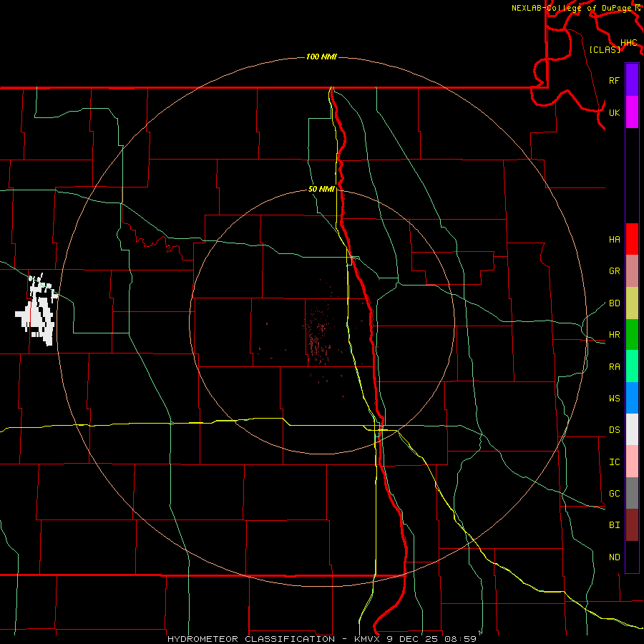Click the BI dark red swatch

(632, 525)
